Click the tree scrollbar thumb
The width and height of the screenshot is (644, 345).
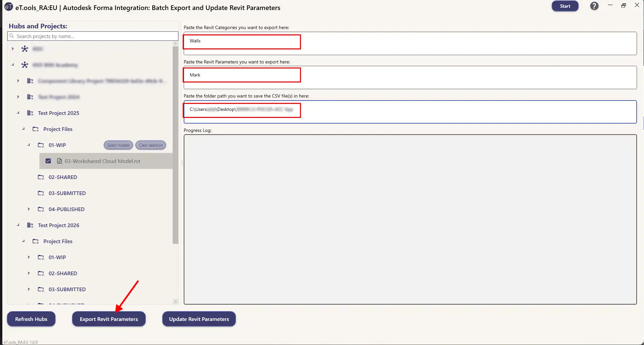coord(175,145)
